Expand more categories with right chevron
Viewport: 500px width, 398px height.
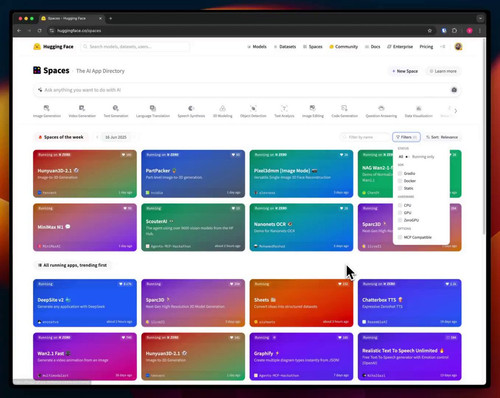456,111
